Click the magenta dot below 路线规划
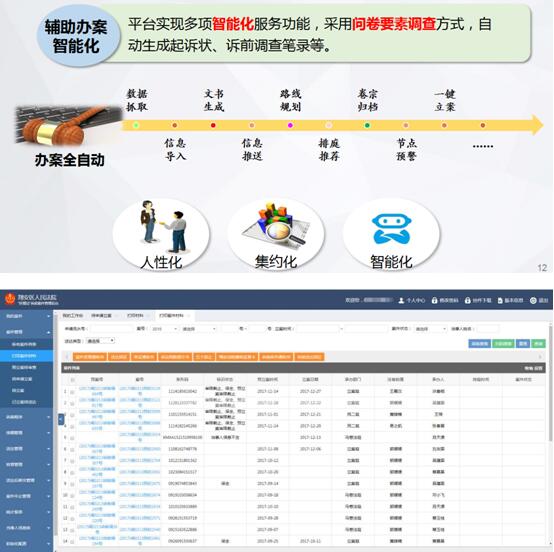The height and width of the screenshot is (552, 554). pos(290,125)
